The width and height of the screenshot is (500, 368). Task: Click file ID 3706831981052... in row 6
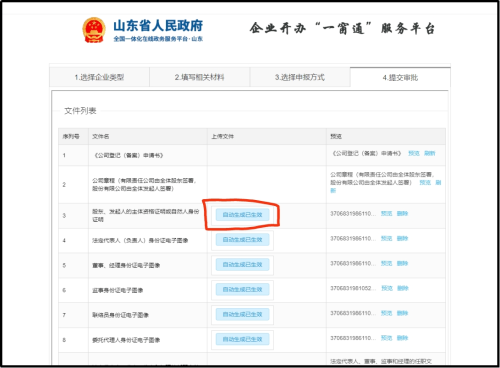pyautogui.click(x=353, y=288)
